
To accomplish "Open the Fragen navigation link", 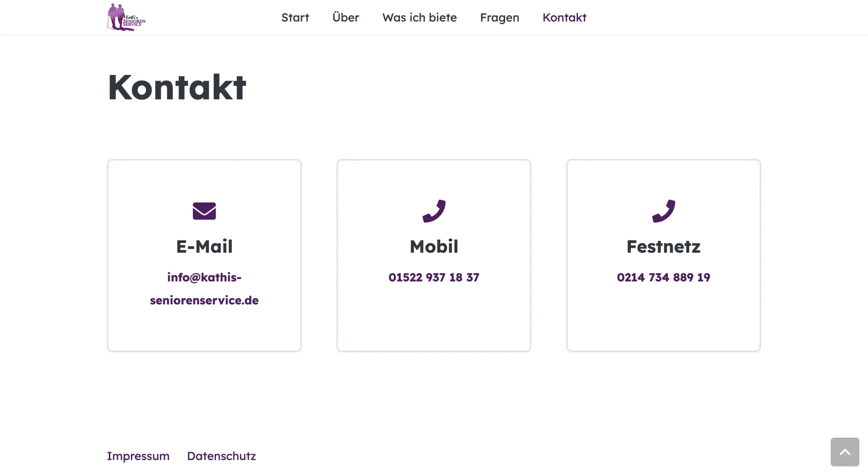I will click(x=499, y=18).
